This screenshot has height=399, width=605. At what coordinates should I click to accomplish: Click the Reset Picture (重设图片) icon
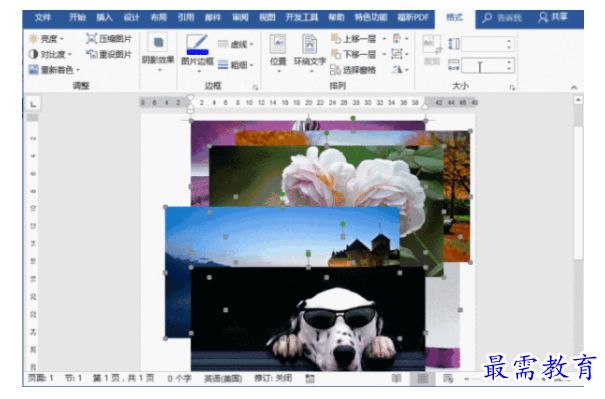tap(91, 54)
